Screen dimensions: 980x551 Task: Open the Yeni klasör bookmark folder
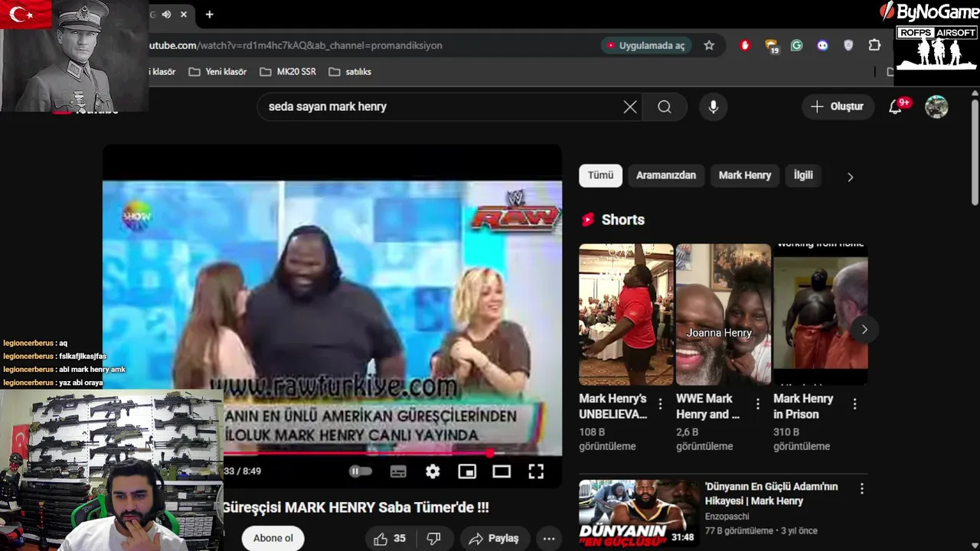point(217,72)
